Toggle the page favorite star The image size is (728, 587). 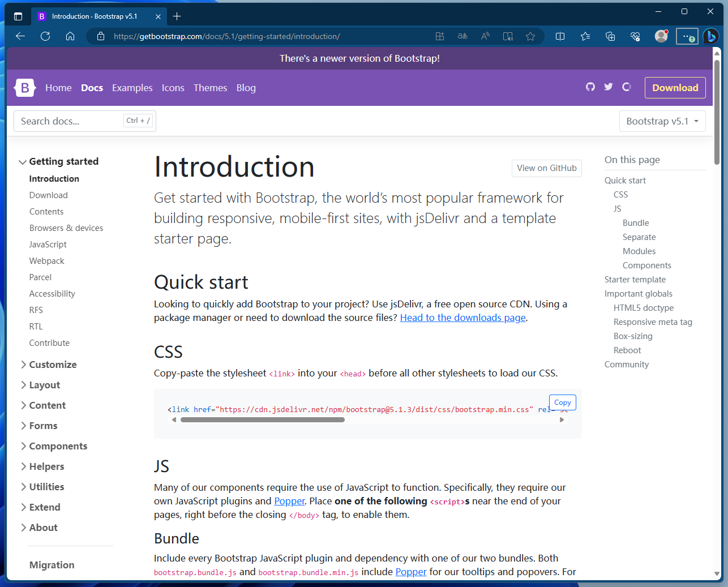click(x=530, y=36)
